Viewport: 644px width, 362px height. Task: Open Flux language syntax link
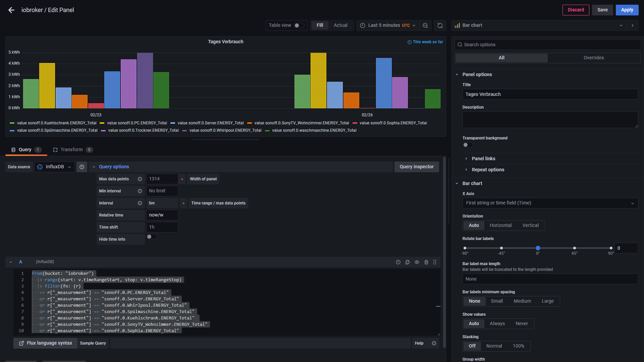46,343
